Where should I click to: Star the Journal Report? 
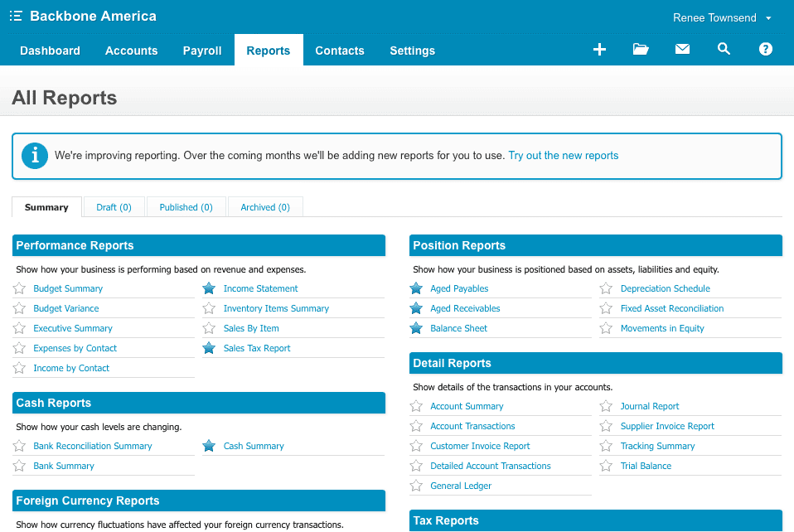[x=606, y=406]
